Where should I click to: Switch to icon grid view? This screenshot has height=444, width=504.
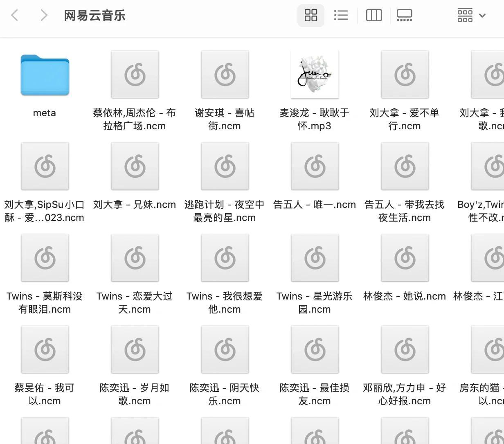(311, 16)
